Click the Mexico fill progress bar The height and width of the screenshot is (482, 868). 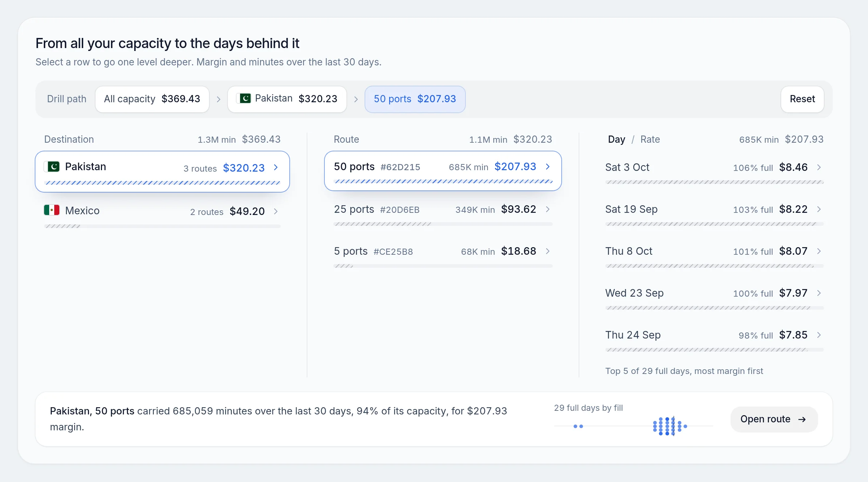tap(162, 226)
